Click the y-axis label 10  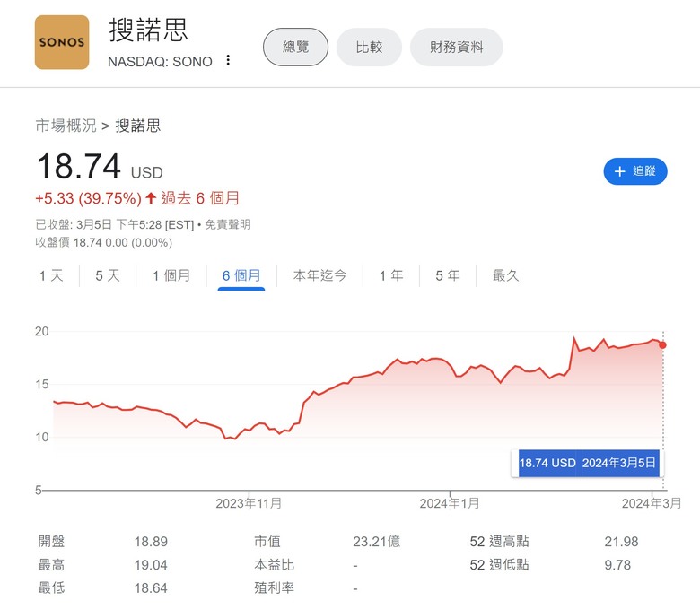[x=42, y=437]
